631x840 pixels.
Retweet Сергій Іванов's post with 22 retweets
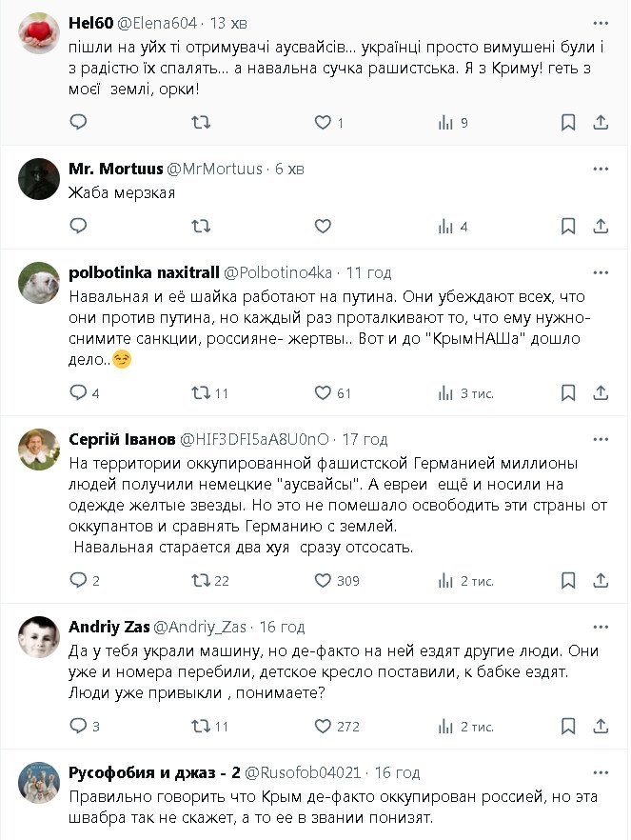[201, 580]
